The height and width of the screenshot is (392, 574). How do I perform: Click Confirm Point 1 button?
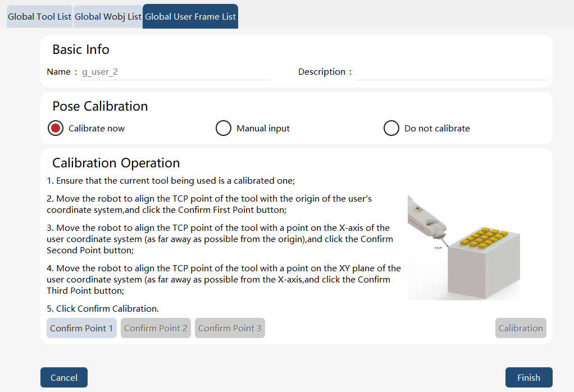(81, 328)
